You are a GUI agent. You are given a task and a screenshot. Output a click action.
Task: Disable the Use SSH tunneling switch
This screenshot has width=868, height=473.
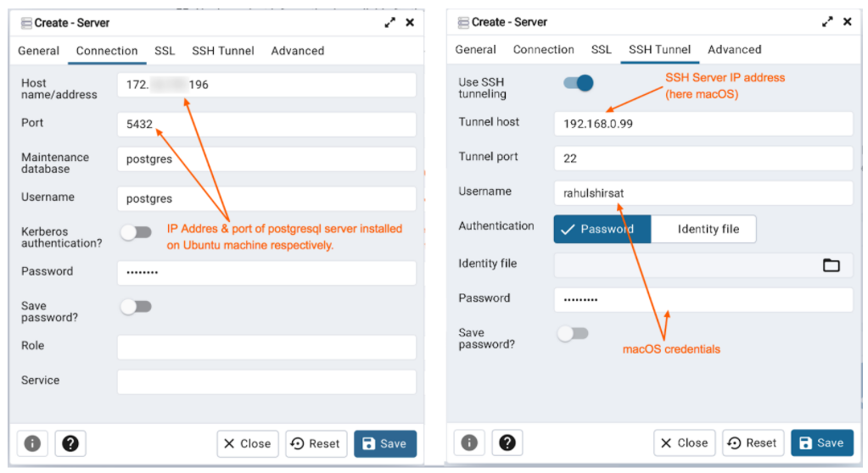pyautogui.click(x=578, y=83)
